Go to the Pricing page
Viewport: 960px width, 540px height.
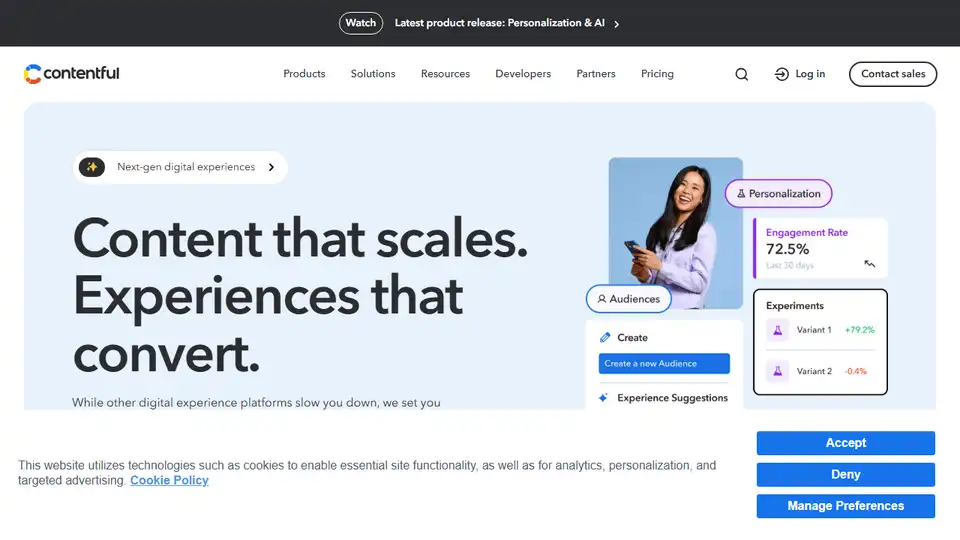pos(657,74)
